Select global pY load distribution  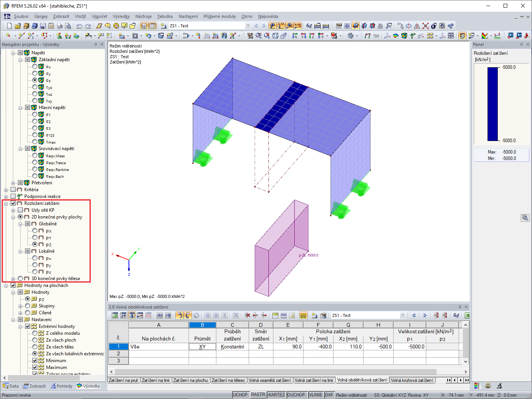(35, 237)
